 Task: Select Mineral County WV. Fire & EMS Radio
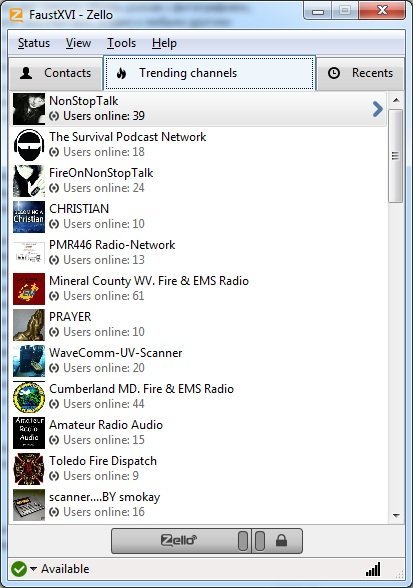click(x=199, y=288)
